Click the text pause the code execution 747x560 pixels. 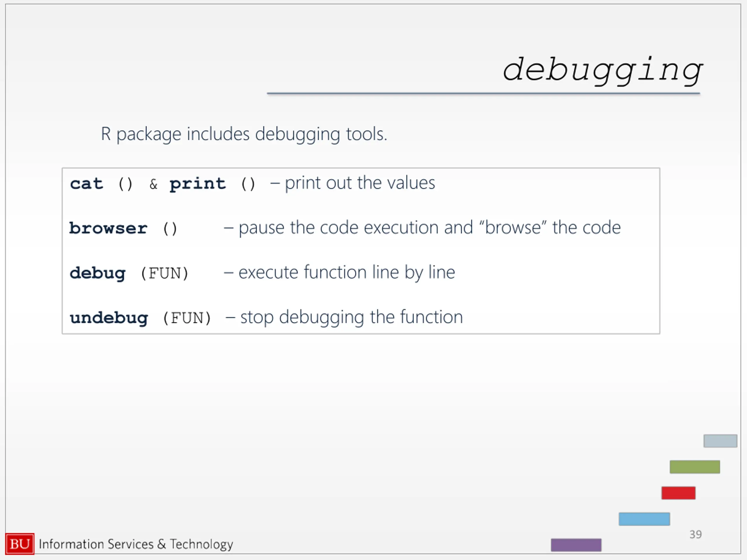click(356, 228)
